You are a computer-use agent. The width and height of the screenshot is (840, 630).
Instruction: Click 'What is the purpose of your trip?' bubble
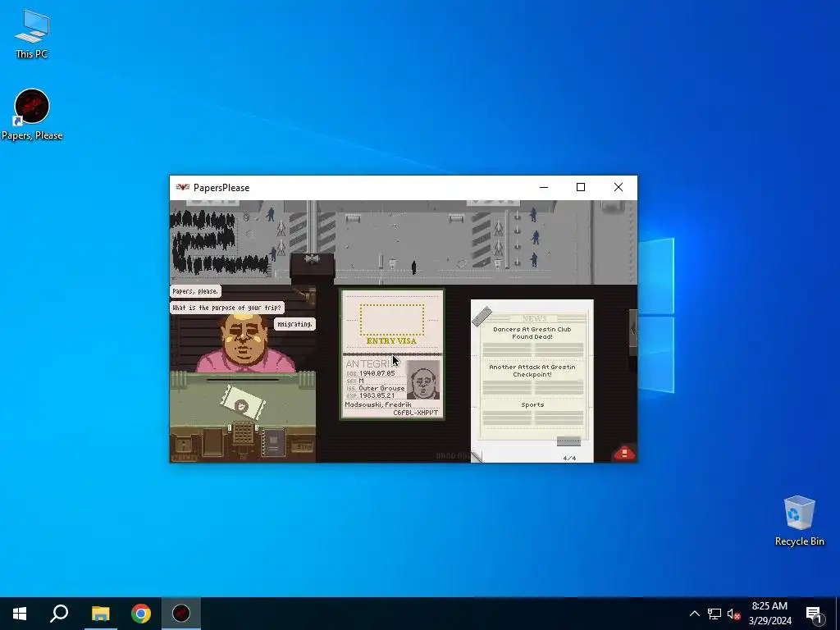(226, 308)
